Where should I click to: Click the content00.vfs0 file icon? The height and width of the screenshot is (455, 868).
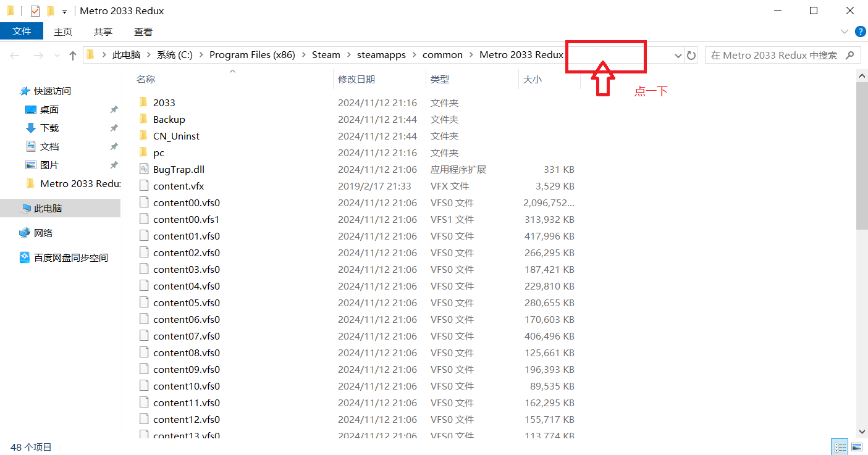click(144, 202)
